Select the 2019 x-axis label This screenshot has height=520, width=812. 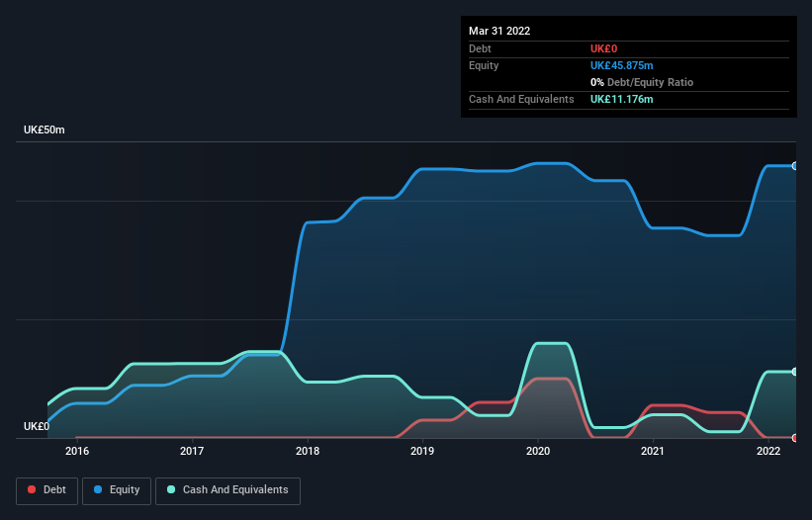(422, 451)
